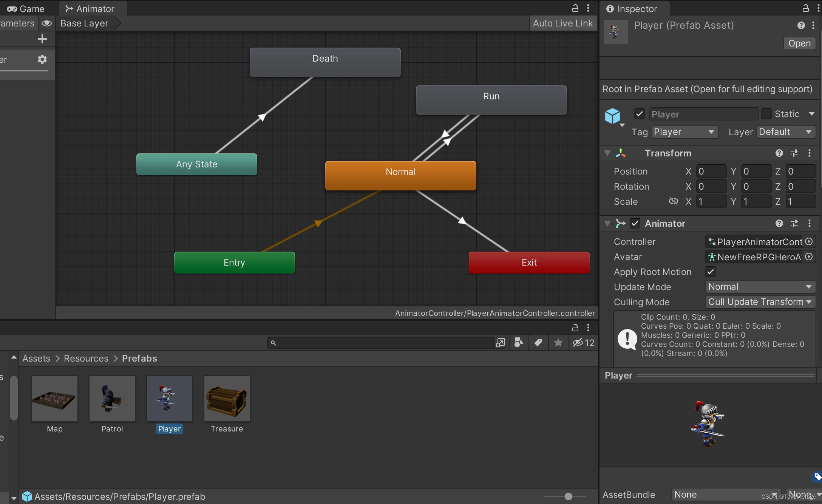
Task: Open the Update Mode dropdown
Action: pyautogui.click(x=760, y=287)
